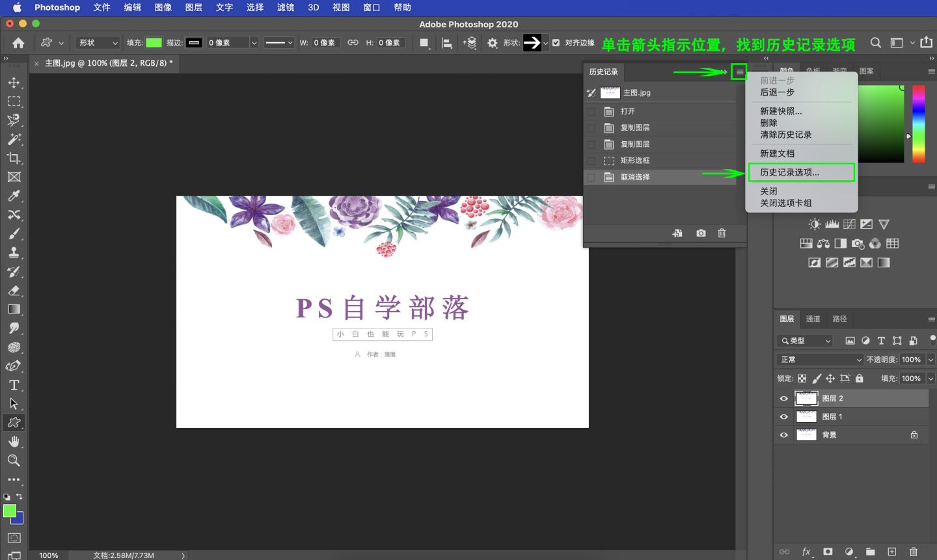Open the History panel hamburger menu icon

pos(738,72)
